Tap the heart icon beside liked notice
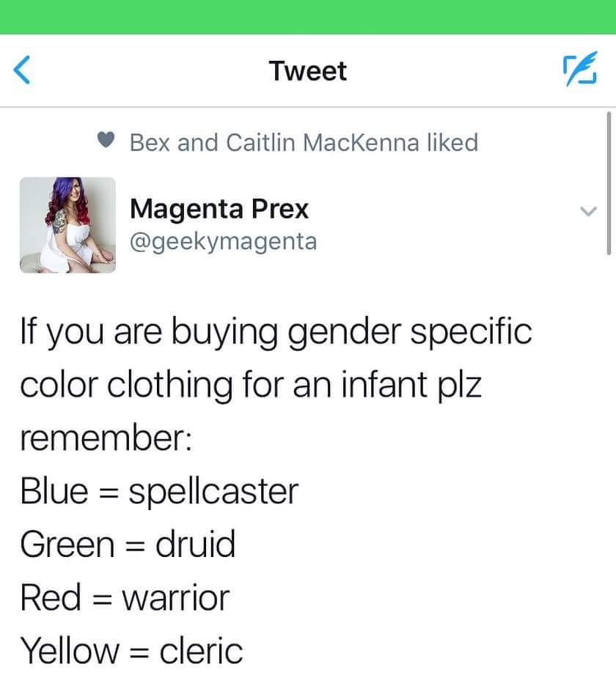 (107, 141)
